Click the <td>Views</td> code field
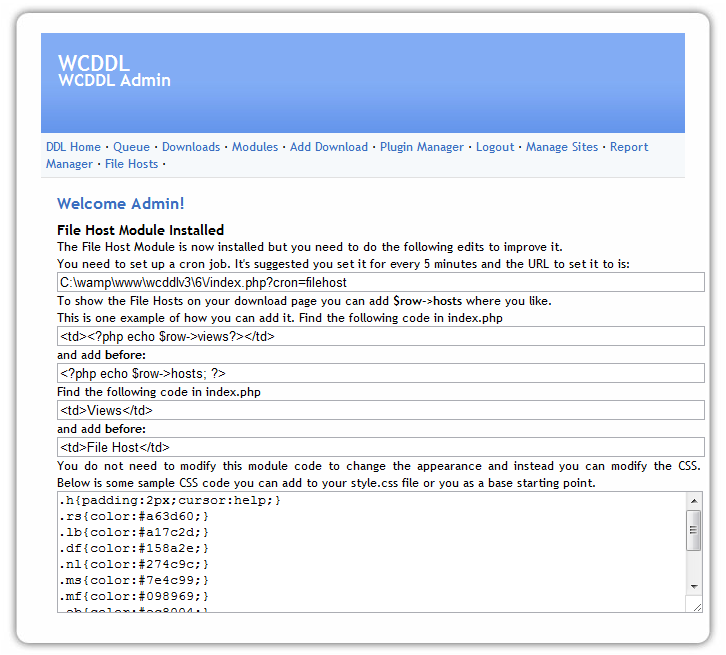Screen dimensions: 726x655 point(380,410)
